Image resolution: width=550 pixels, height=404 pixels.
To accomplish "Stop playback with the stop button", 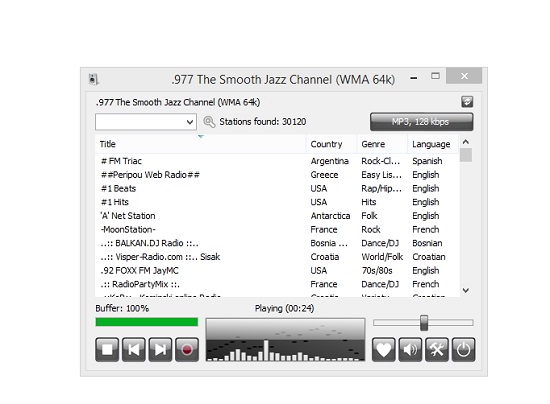I will point(107,349).
